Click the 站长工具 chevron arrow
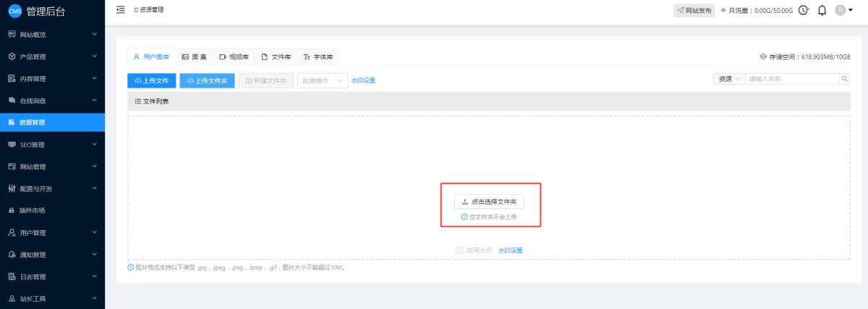The image size is (868, 309). coord(95,299)
